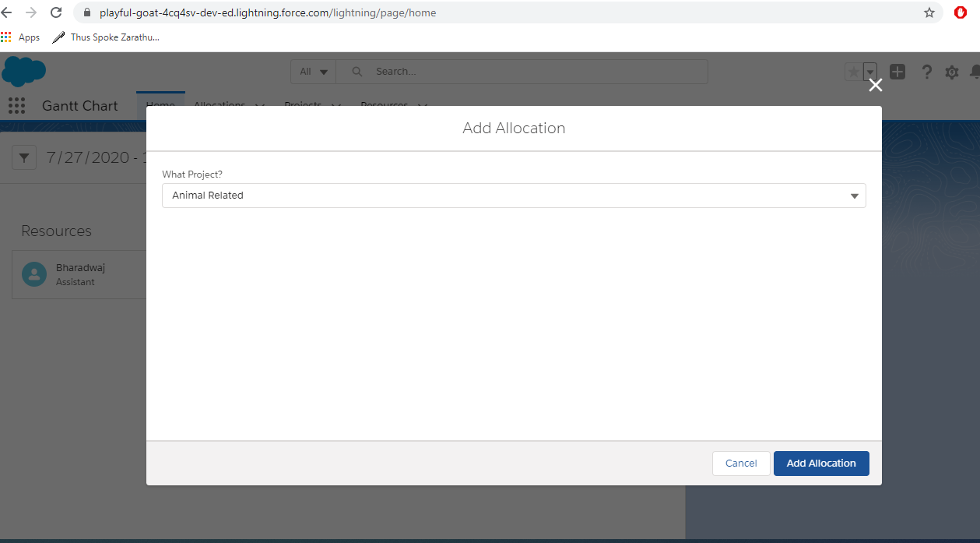
Task: Open the Favorites list dropdown arrow
Action: [x=870, y=72]
